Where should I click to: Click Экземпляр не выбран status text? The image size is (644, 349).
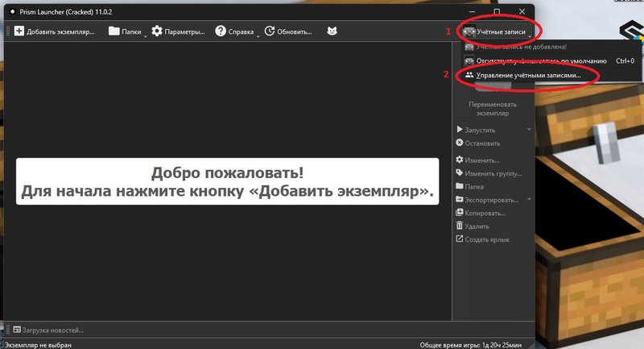point(38,345)
